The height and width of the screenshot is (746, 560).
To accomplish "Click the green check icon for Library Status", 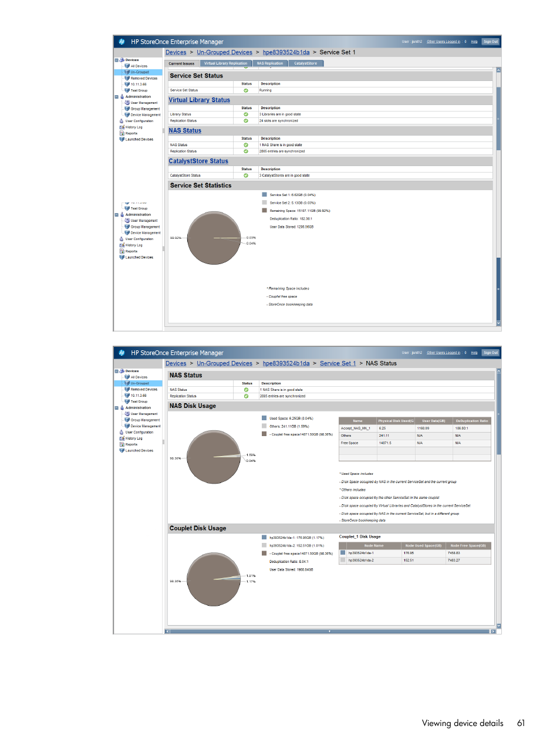I will [x=246, y=114].
